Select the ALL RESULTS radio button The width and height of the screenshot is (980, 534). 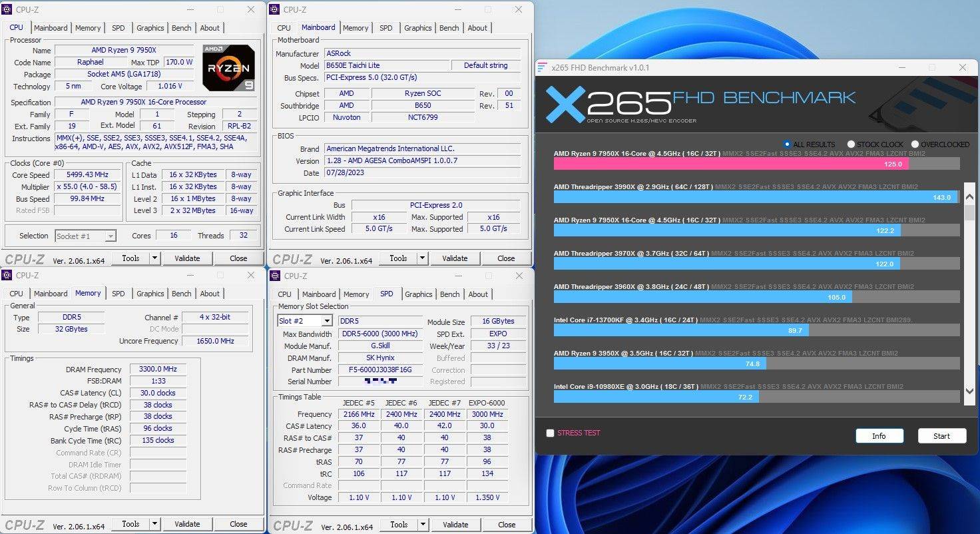coord(788,144)
